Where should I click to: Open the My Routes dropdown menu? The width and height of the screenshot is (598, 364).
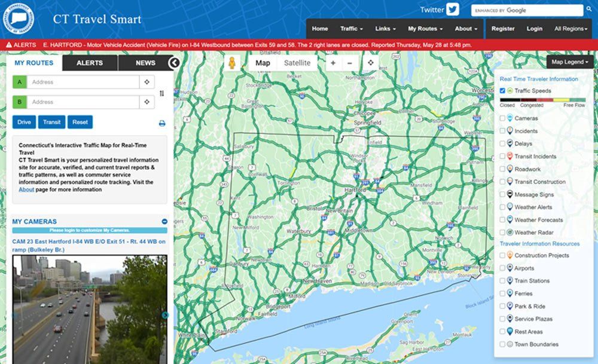(425, 29)
